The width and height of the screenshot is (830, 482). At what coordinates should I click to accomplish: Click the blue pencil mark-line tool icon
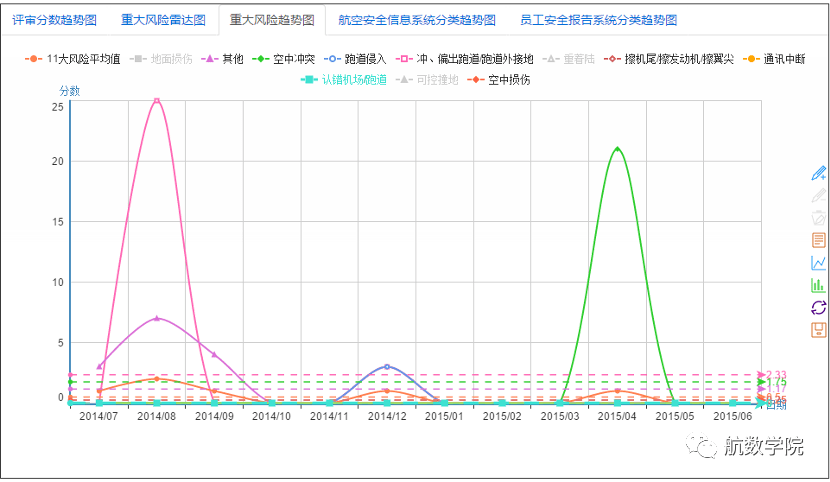pyautogui.click(x=818, y=174)
